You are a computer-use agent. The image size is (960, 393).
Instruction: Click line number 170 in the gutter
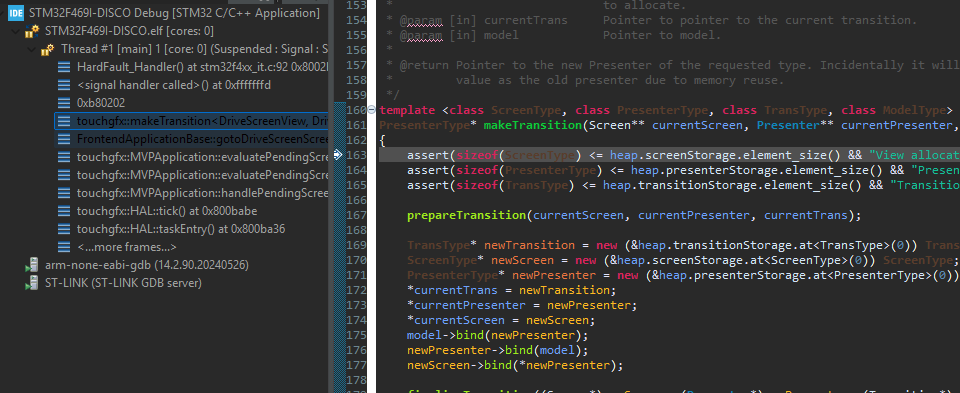pos(356,260)
